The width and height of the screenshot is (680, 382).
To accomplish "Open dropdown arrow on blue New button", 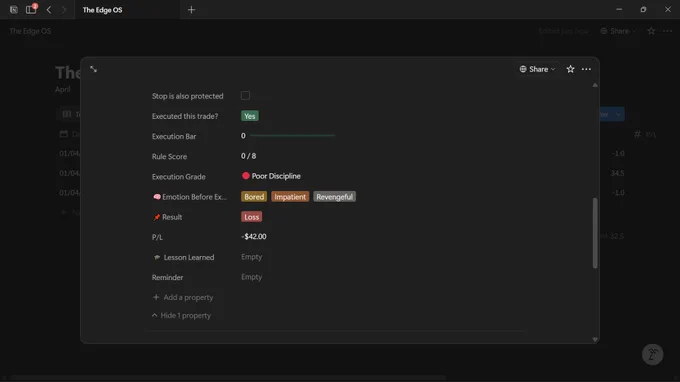I will 618,114.
